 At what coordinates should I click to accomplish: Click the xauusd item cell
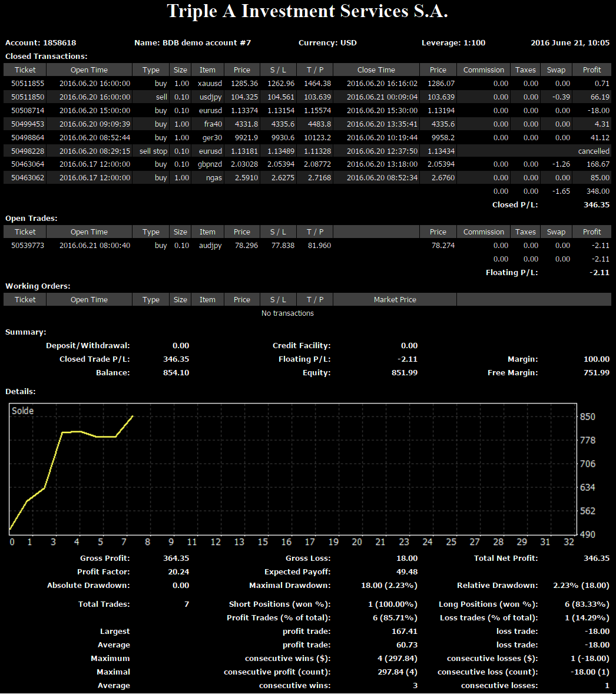click(210, 83)
